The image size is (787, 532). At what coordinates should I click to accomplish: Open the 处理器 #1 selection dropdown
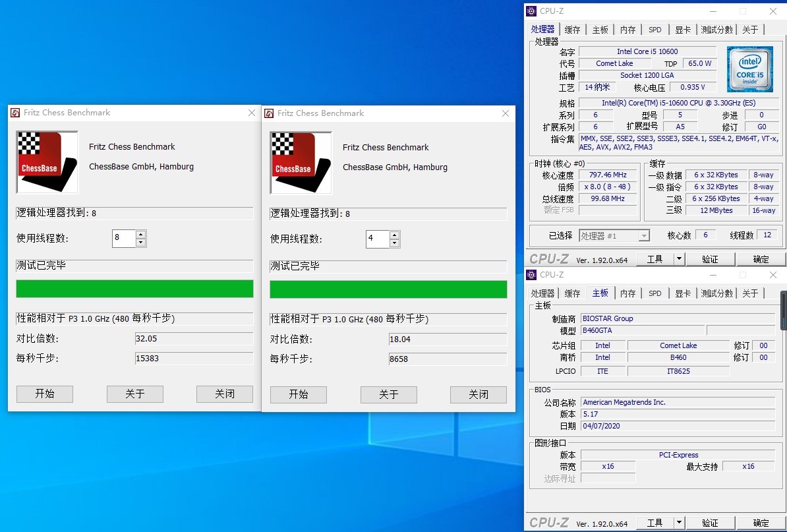pos(614,235)
